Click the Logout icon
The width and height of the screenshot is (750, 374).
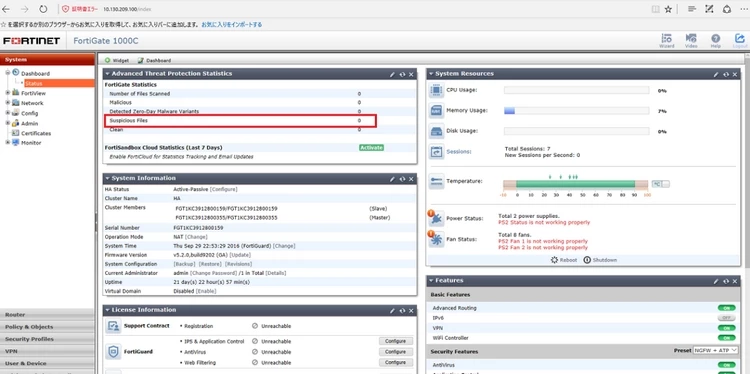tap(739, 40)
